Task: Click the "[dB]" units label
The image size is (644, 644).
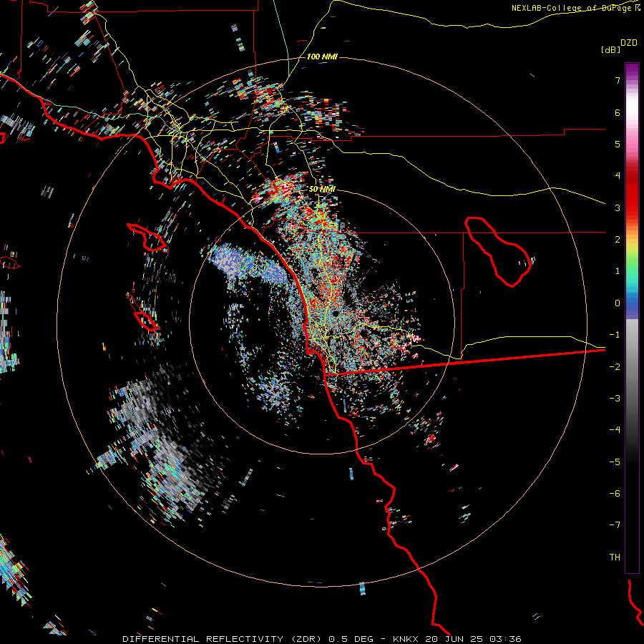Action: click(x=610, y=50)
